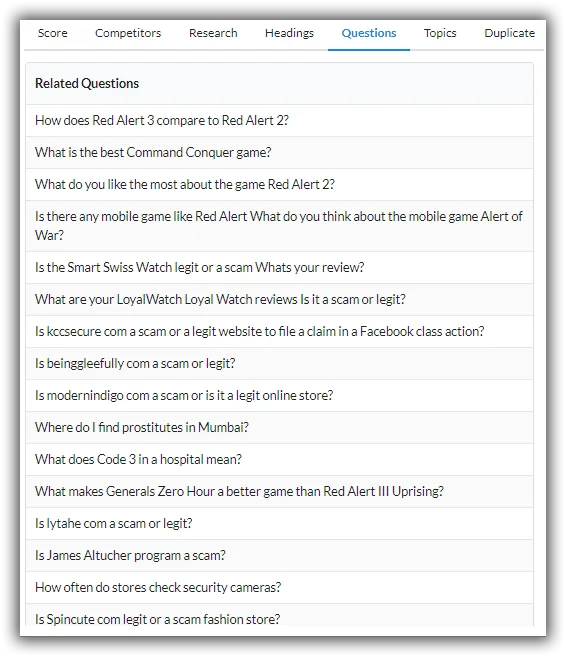Image resolution: width=566 pixels, height=657 pixels.
Task: Switch to the Duplicate tab
Action: pos(509,33)
